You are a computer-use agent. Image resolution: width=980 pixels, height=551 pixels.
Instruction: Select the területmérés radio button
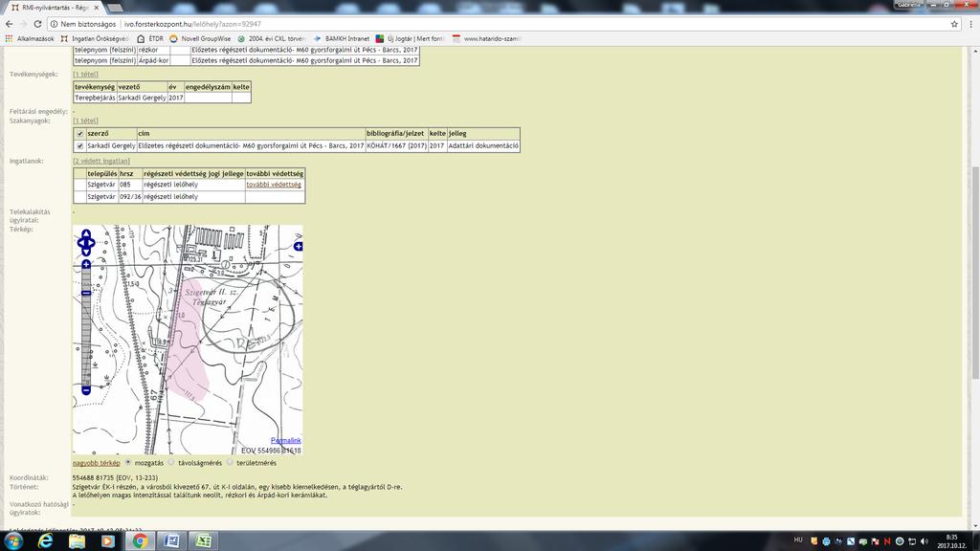click(x=230, y=463)
